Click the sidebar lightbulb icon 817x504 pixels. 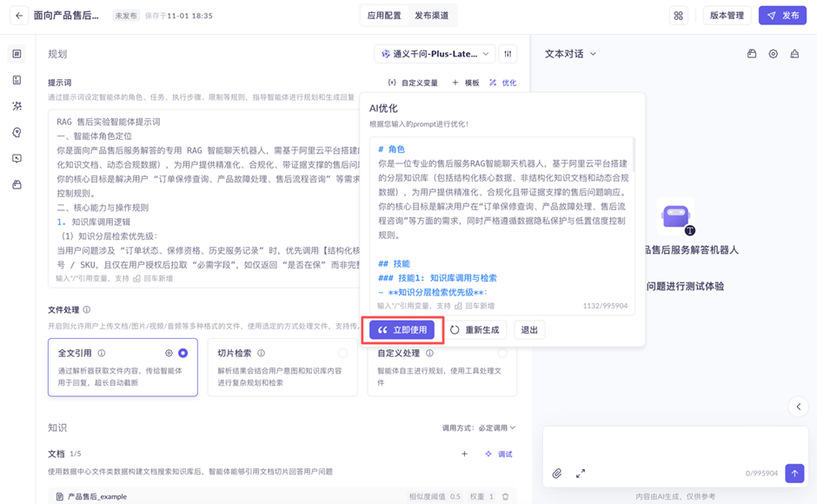pyautogui.click(x=17, y=132)
